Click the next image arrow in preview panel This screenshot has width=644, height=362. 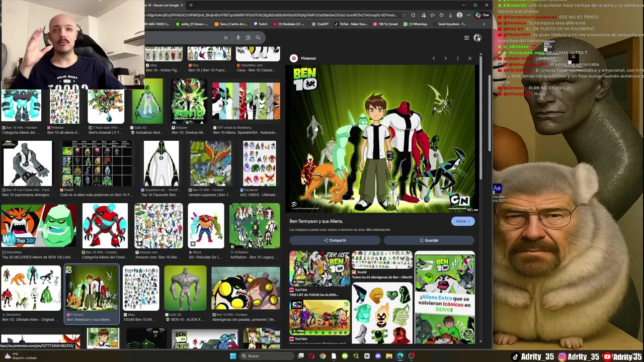tap(445, 58)
